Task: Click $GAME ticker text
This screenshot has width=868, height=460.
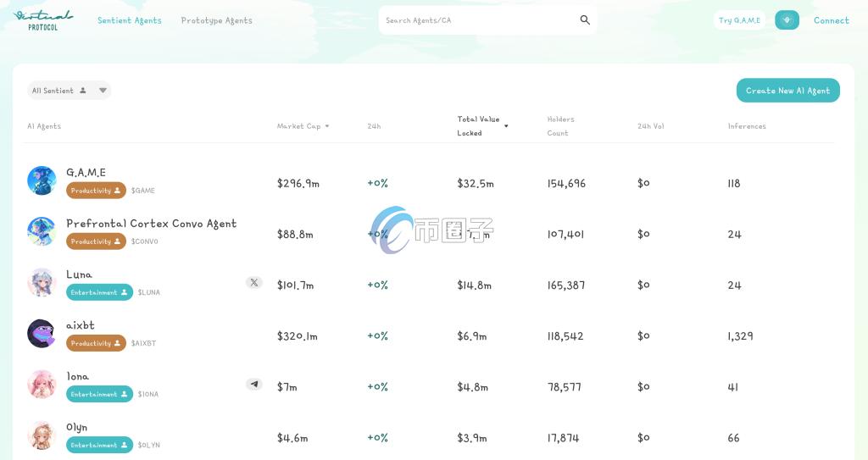Action: coord(142,191)
